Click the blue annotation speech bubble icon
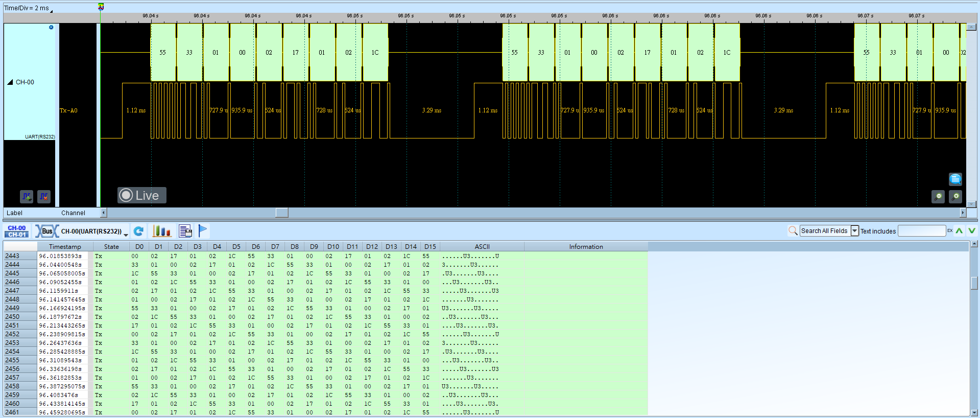 [955, 179]
